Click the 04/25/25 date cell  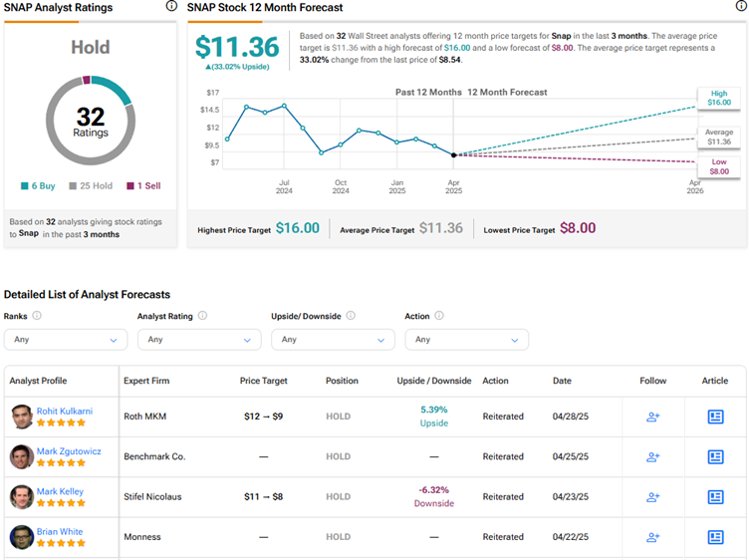[571, 456]
